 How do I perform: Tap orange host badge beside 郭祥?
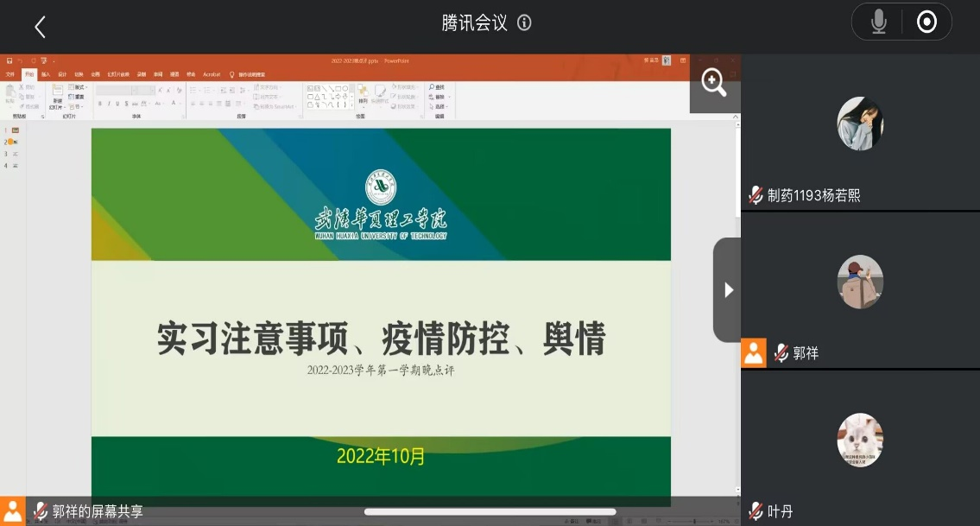[x=754, y=352]
